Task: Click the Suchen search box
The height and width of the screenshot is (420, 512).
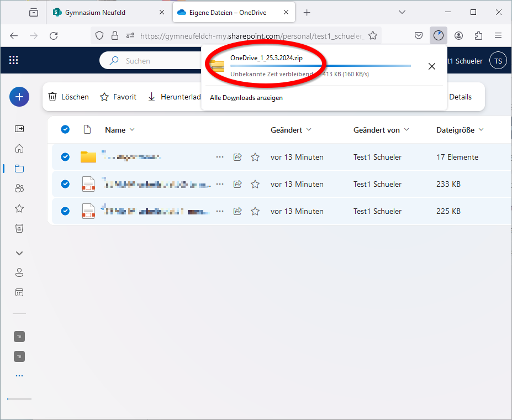Action: [150, 61]
